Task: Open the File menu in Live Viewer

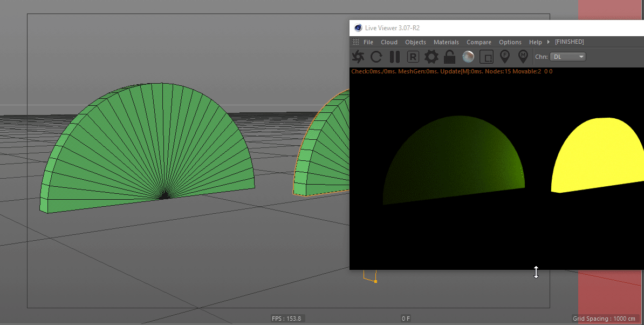Action: tap(368, 42)
